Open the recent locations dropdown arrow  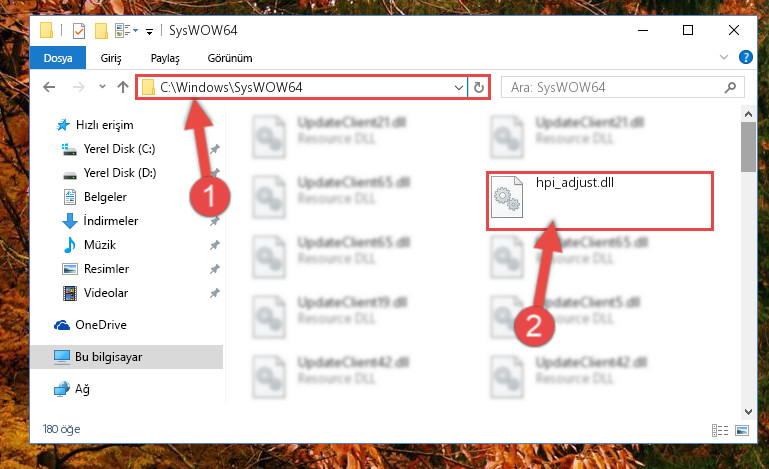pos(102,87)
